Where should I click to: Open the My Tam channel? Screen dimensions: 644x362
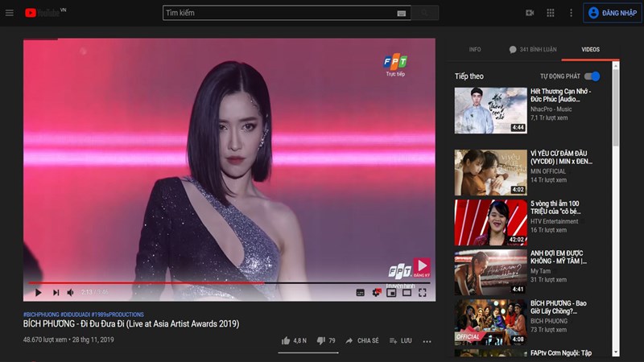[540, 271]
